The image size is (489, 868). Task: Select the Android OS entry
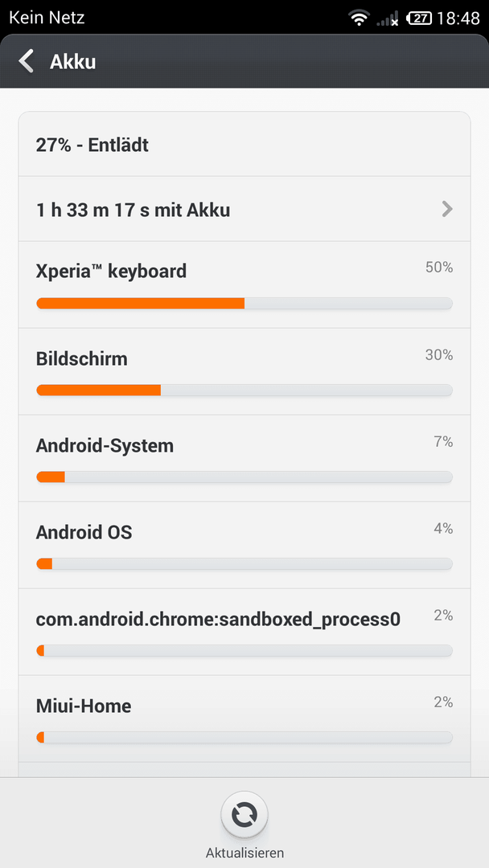pos(244,545)
